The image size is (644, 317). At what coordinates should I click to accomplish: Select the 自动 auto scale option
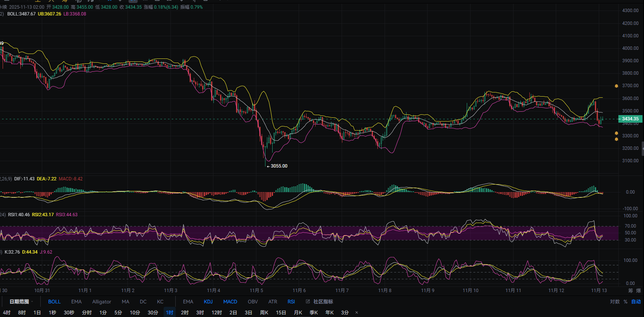(636, 302)
